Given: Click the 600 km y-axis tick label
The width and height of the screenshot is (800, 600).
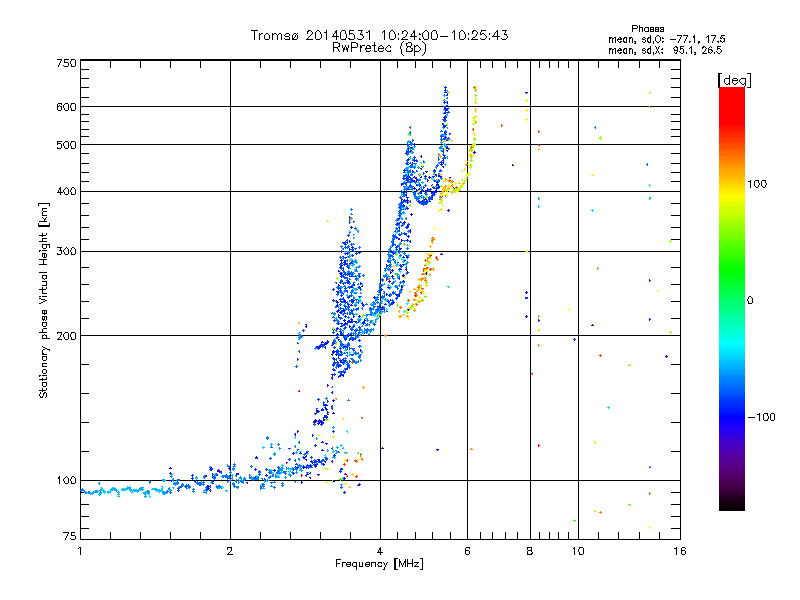Looking at the screenshot, I should coord(66,107).
